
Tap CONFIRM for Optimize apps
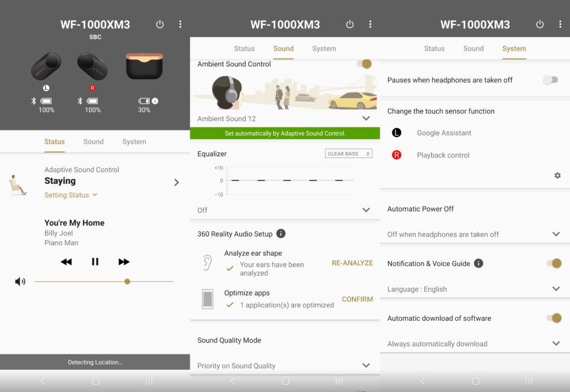[357, 299]
